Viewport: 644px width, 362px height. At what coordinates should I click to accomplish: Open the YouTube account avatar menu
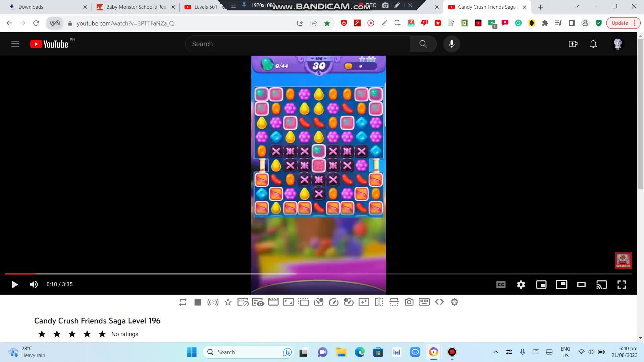point(618,44)
